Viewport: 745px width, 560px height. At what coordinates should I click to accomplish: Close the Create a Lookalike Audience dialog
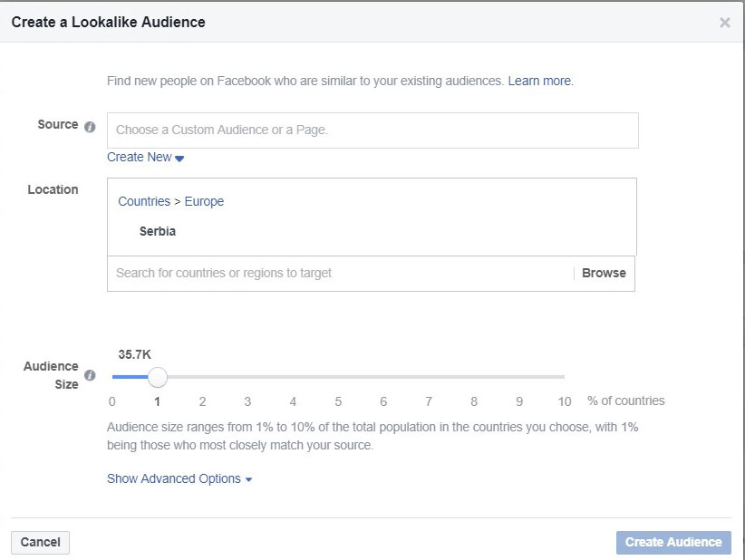tap(724, 23)
